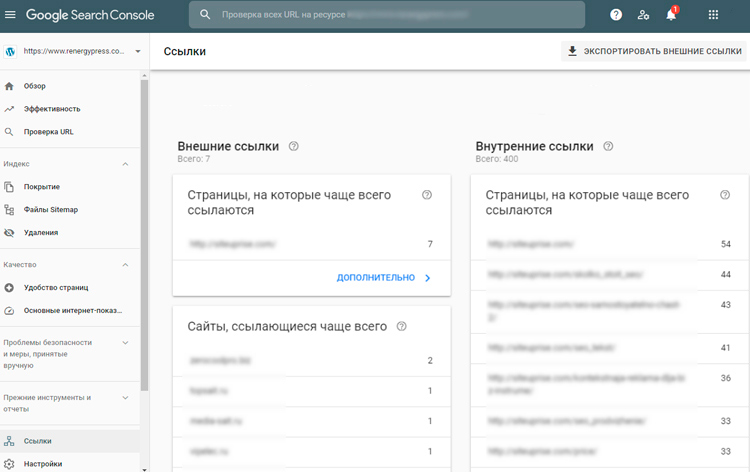Expand Прежние инструменты и отчеты section
Viewport: 750px width, 472px height.
125,397
